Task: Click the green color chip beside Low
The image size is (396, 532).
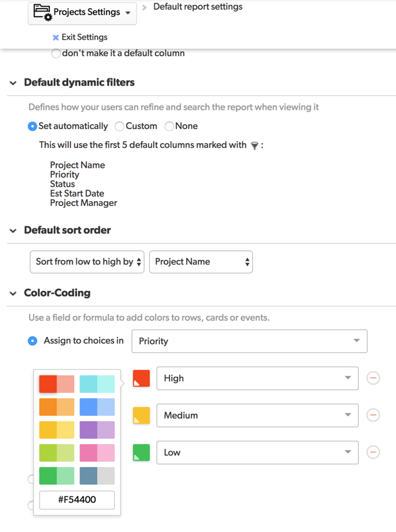Action: coord(142,452)
